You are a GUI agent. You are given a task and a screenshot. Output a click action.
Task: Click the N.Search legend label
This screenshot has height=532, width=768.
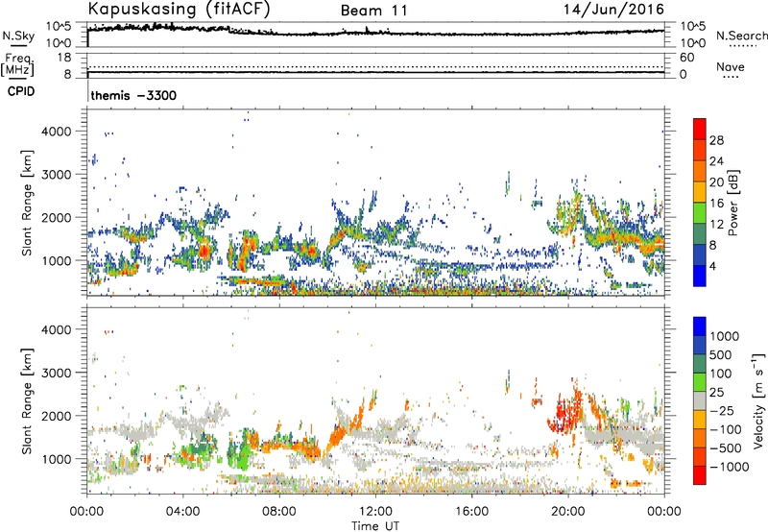[741, 36]
